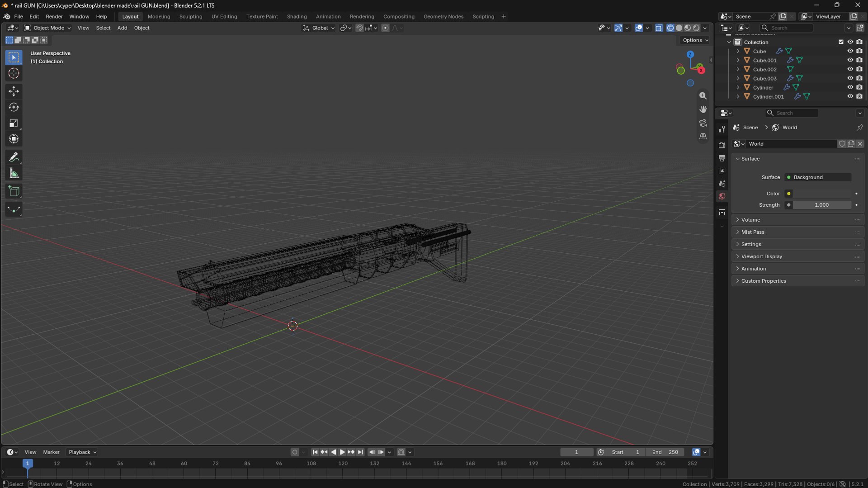Open the Render menu
The height and width of the screenshot is (488, 868).
click(x=54, y=16)
